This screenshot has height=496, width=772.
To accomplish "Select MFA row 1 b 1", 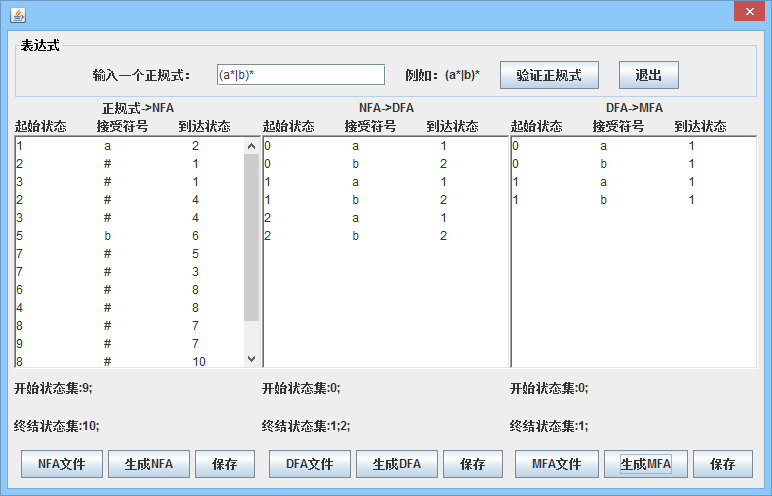I will pos(634,199).
